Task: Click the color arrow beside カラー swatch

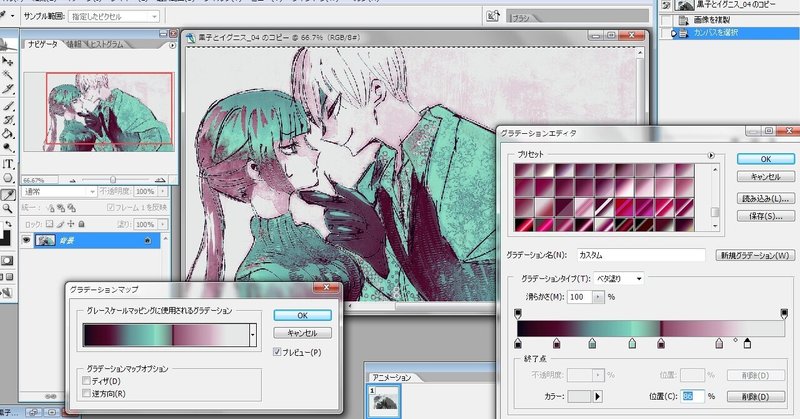Action: [597, 396]
